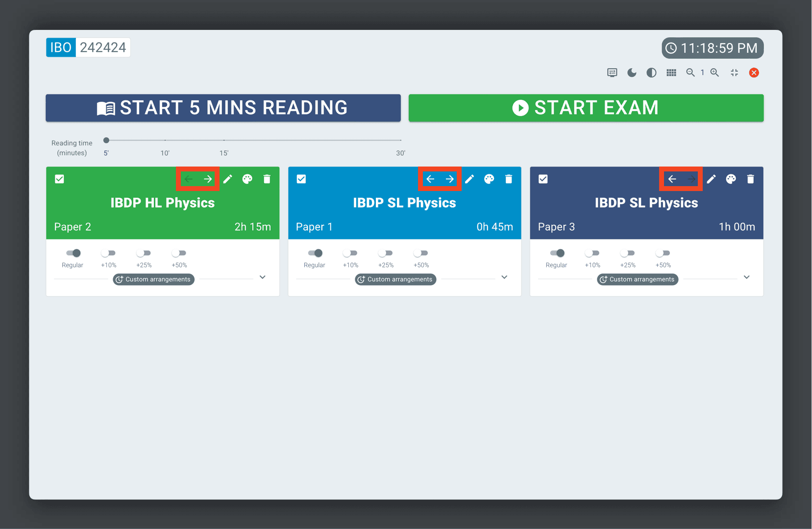The height and width of the screenshot is (529, 812).
Task: Click the 2h 15m duration text
Action: 252,227
